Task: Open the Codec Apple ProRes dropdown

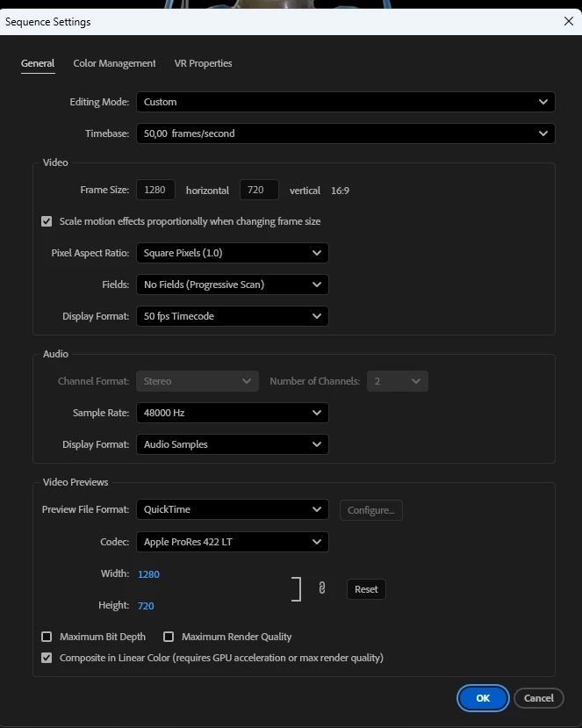Action: tap(232, 542)
